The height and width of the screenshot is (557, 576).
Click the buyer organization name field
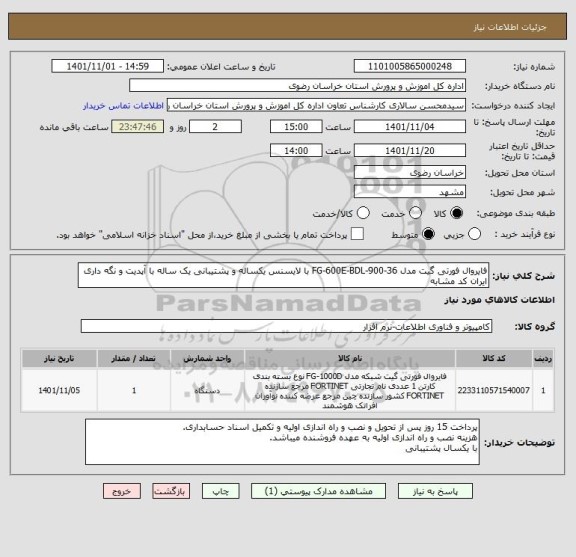[x=298, y=86]
